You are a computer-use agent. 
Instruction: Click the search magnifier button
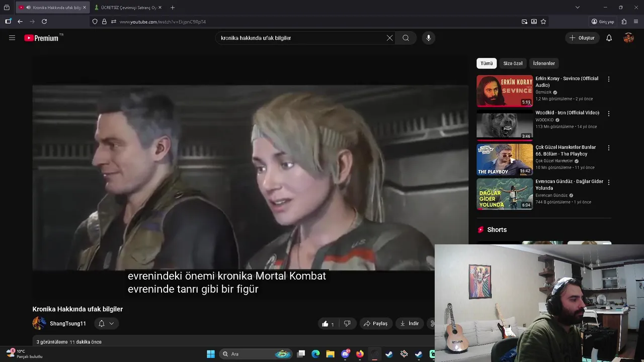click(406, 38)
